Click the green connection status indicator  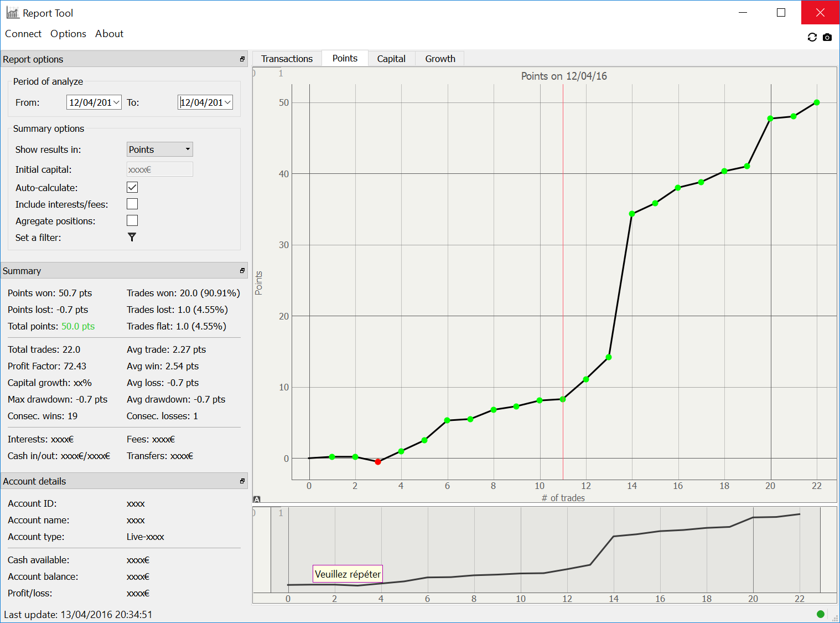[820, 614]
